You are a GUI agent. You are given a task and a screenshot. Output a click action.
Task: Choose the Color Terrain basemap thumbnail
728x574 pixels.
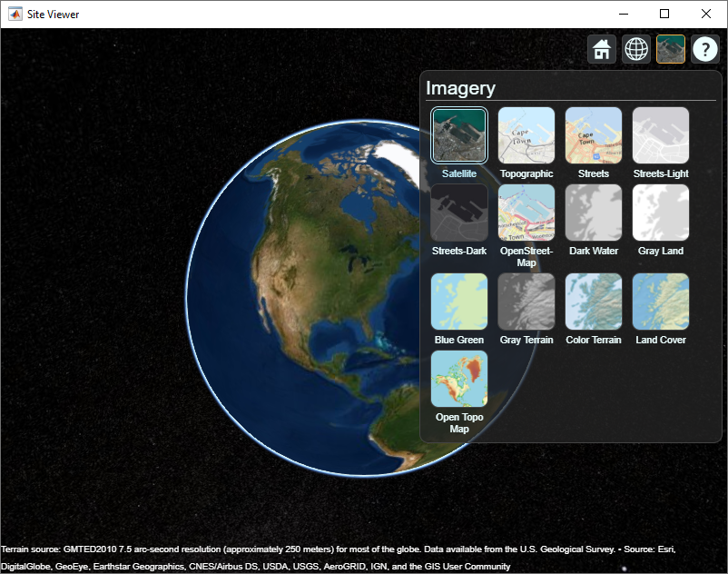click(x=594, y=302)
